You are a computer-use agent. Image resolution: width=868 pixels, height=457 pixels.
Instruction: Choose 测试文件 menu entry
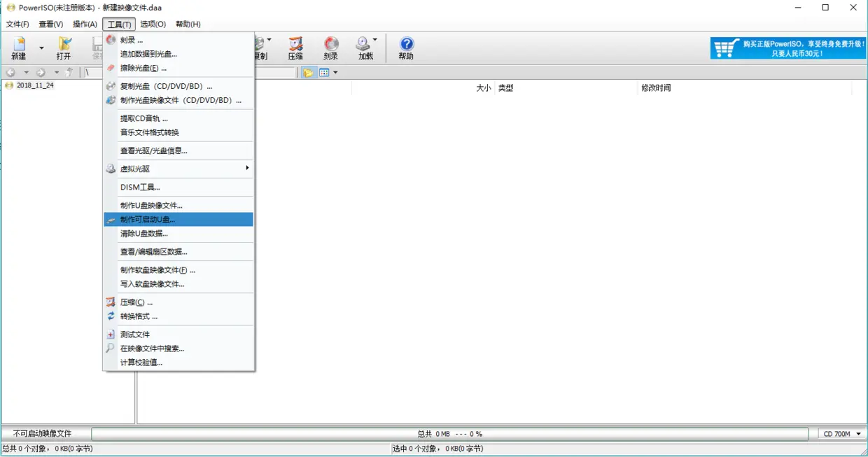(178, 334)
